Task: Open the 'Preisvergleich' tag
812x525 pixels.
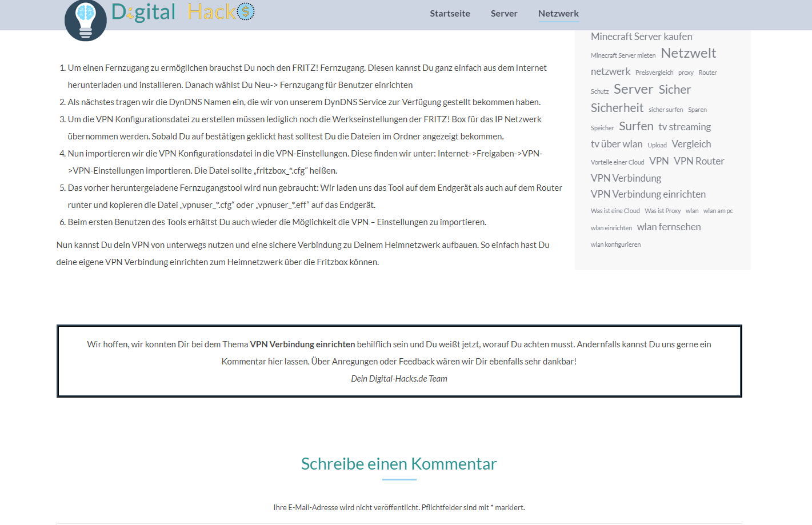Action: pos(654,73)
